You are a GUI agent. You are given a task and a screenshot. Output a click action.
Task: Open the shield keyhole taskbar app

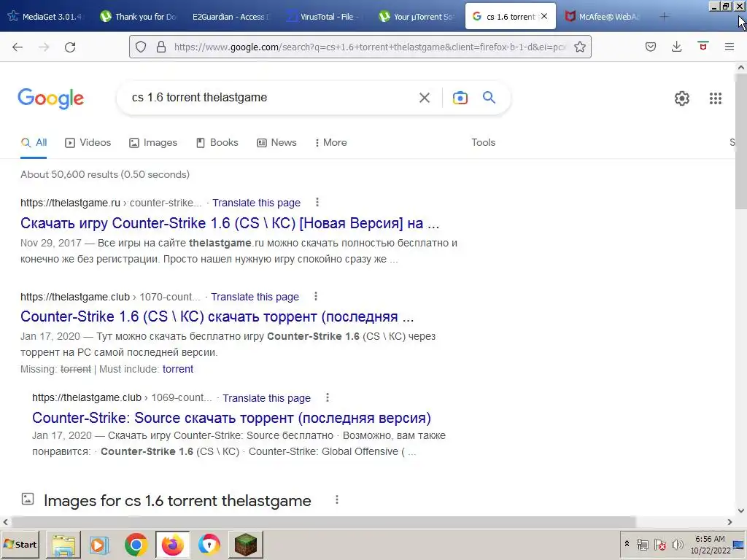[209, 544]
